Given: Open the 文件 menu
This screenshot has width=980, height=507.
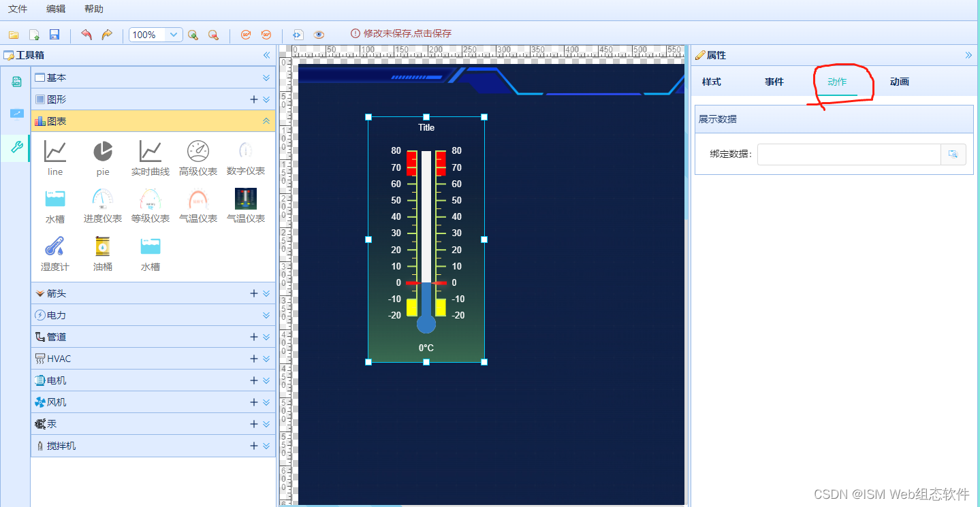Looking at the screenshot, I should click(x=18, y=9).
